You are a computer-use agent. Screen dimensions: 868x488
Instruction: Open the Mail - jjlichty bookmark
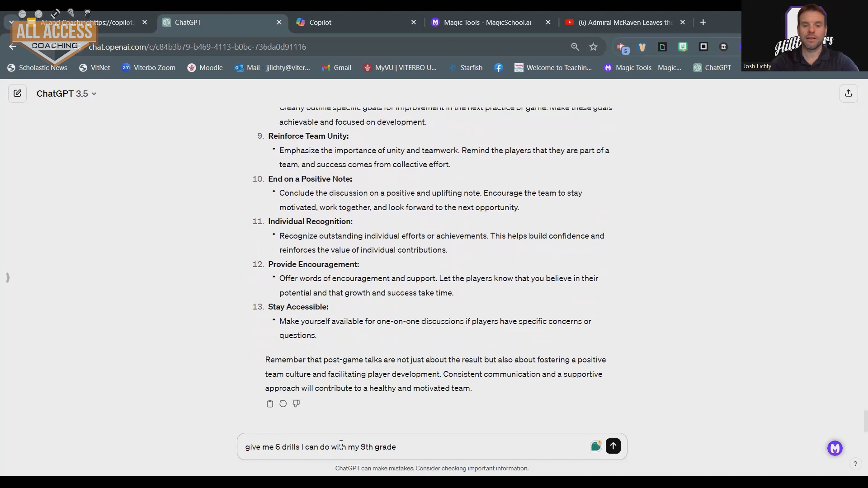coord(272,68)
